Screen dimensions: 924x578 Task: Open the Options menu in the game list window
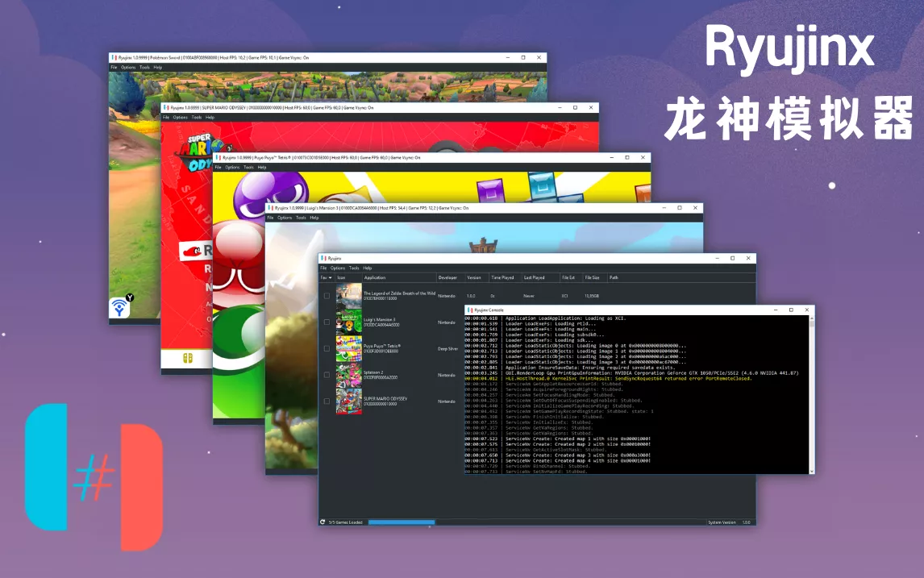click(x=338, y=268)
